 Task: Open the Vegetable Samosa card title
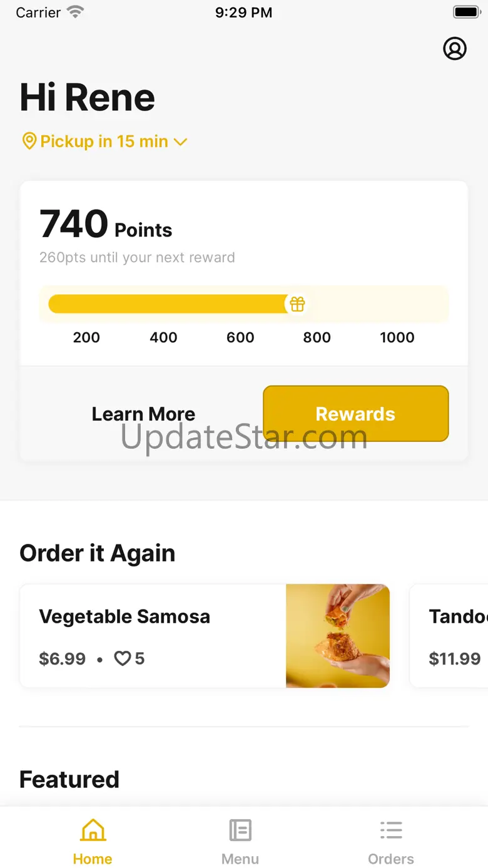125,616
